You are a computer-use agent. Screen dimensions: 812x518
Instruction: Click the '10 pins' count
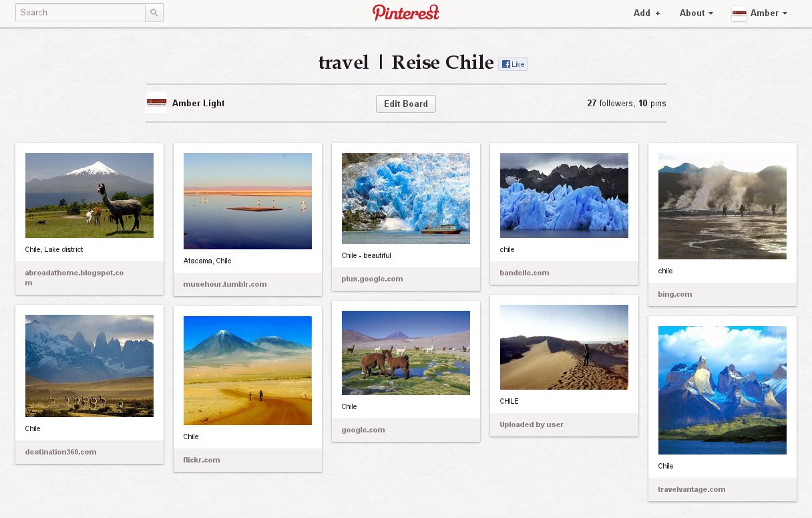(x=652, y=104)
